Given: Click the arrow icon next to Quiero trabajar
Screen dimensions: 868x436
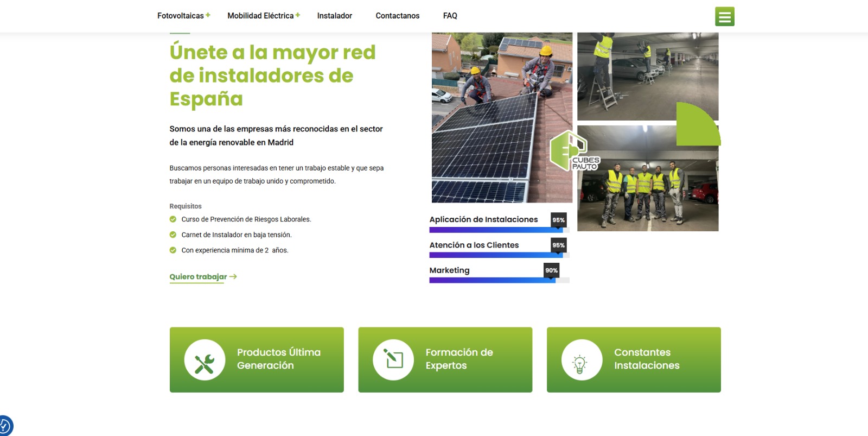Looking at the screenshot, I should point(233,277).
